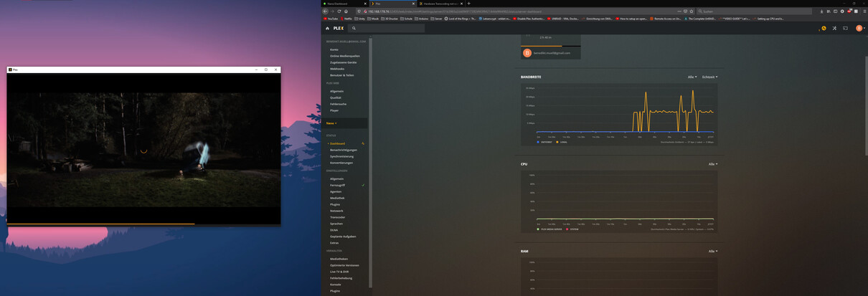Open the Arduino bookmarks folder

[x=423, y=19]
